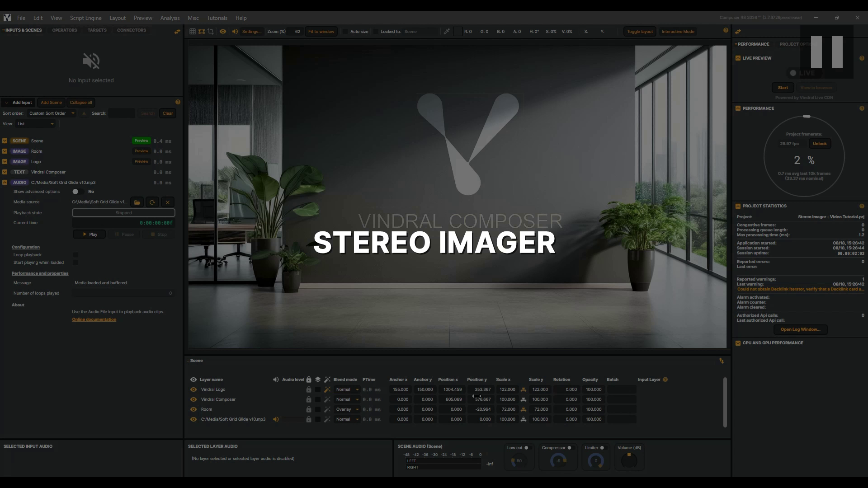Switch to the Connectors tab
The width and height of the screenshot is (868, 488).
tap(132, 30)
